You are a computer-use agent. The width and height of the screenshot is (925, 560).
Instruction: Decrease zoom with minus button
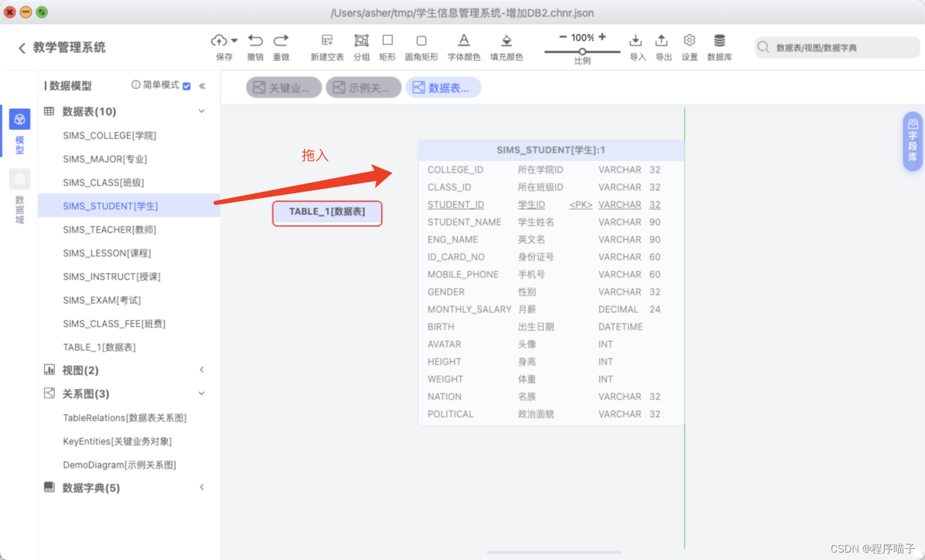pyautogui.click(x=563, y=37)
